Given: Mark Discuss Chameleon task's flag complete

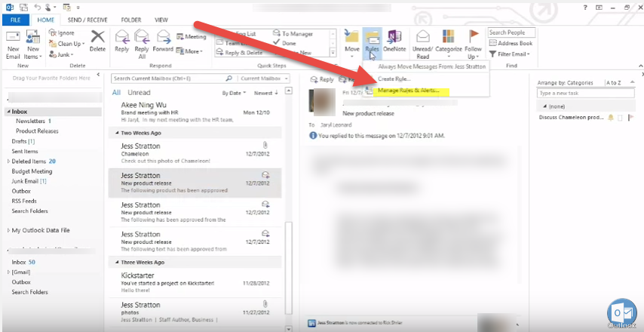Looking at the screenshot, I should pyautogui.click(x=631, y=118).
